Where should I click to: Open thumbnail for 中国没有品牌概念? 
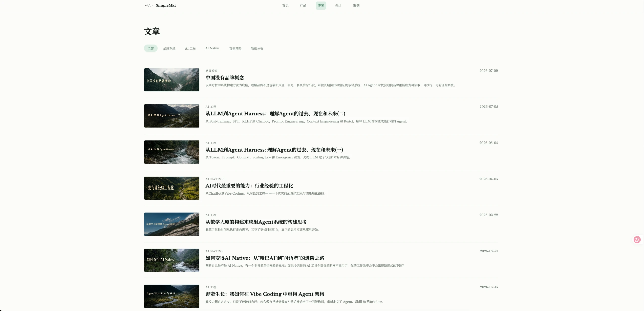click(172, 80)
